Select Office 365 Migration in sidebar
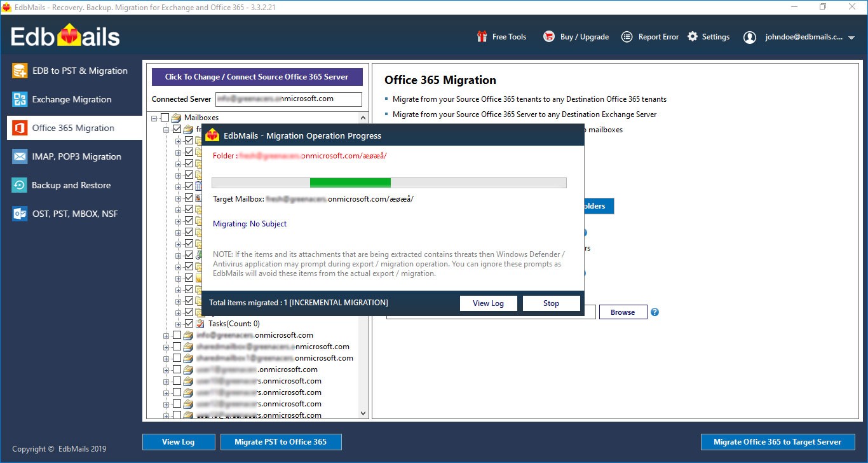 coord(74,128)
